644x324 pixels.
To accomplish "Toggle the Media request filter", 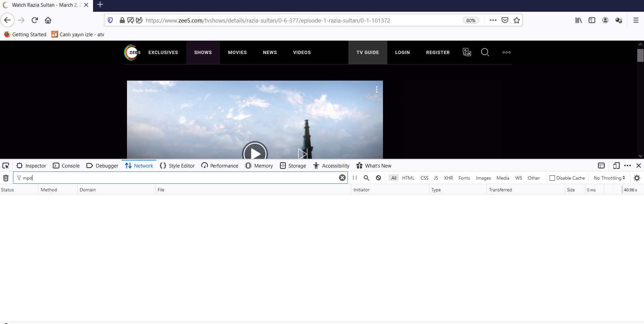I will pos(503,178).
